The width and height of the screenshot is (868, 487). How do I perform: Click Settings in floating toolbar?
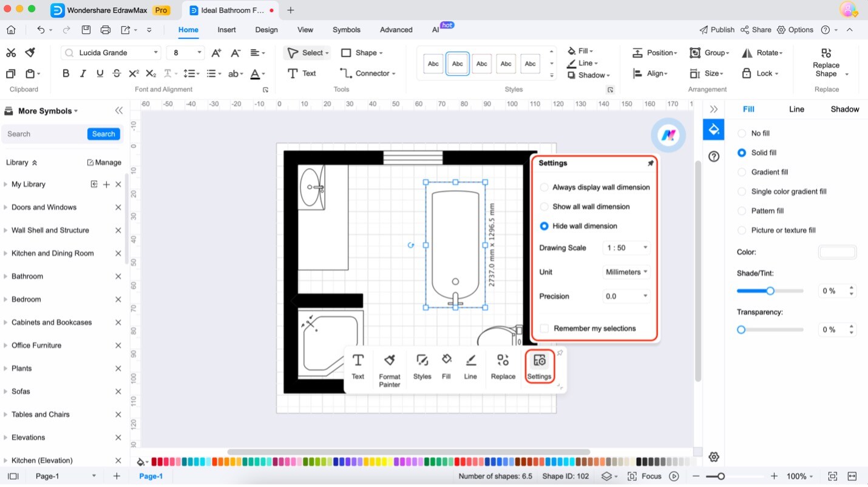(539, 367)
